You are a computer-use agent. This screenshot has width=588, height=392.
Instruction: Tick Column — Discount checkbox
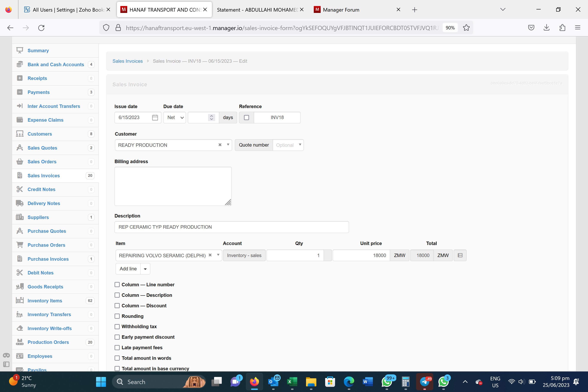click(x=117, y=306)
